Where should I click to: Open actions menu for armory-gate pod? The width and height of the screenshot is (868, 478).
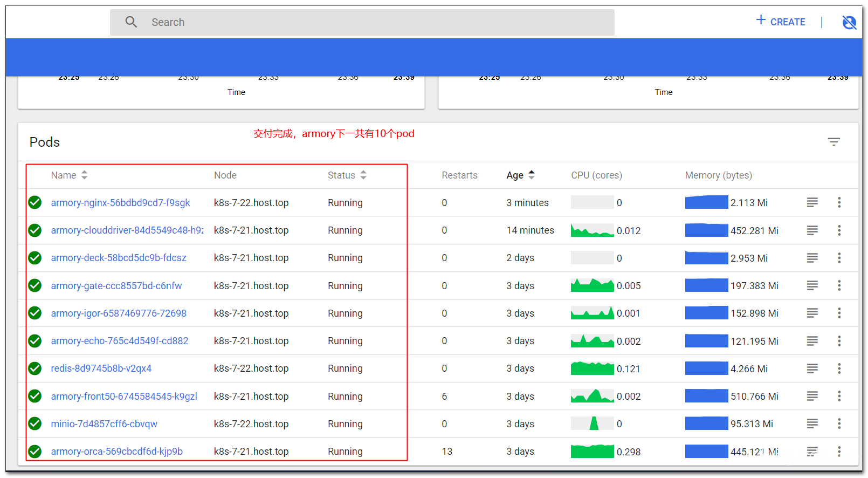(x=839, y=285)
